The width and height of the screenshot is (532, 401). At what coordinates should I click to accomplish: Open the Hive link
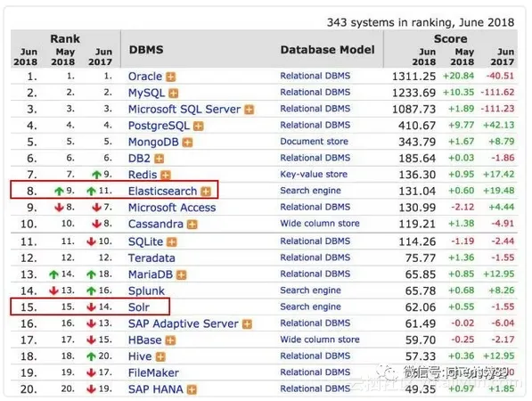coord(140,356)
